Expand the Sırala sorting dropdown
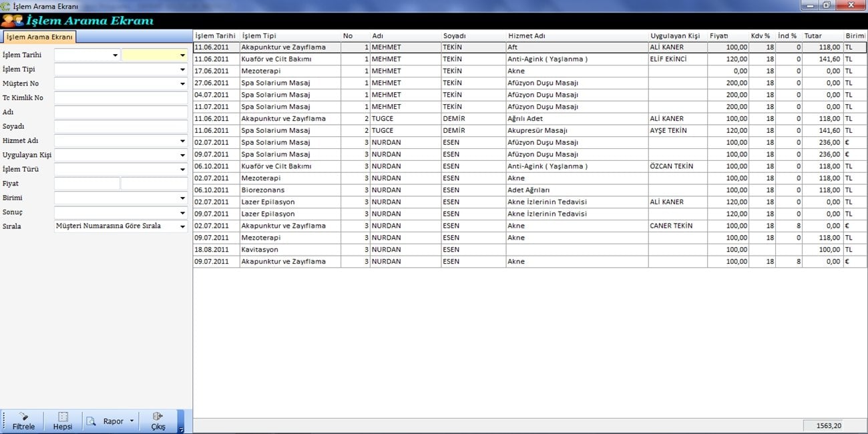 [x=182, y=226]
